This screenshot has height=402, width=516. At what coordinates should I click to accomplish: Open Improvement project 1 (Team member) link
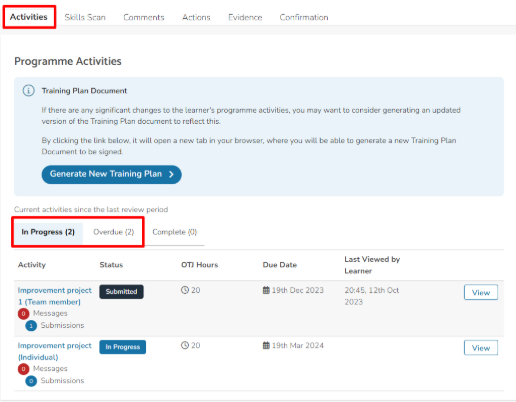click(x=54, y=296)
